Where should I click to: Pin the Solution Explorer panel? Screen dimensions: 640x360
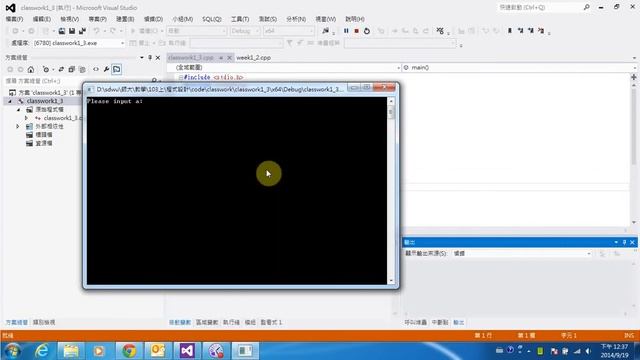click(x=150, y=58)
